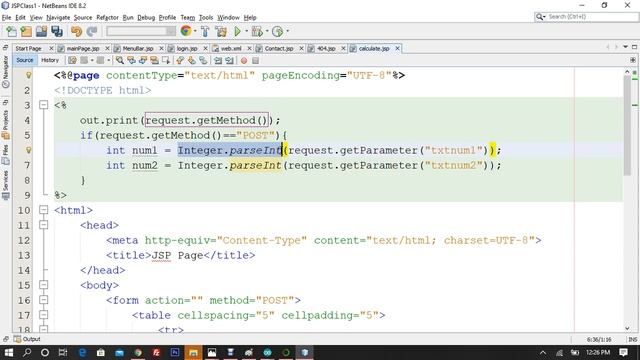640x360 pixels.
Task: Click the Find Next Occurrence icon
Action: pos(142,60)
